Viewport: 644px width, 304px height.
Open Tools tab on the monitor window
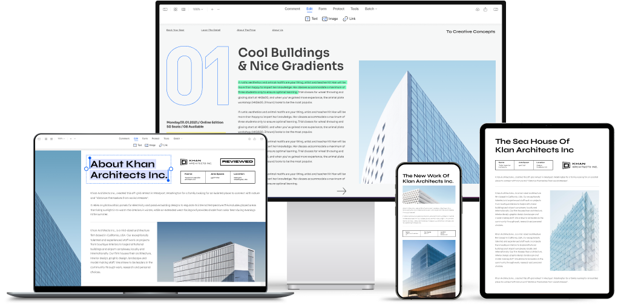click(x=355, y=8)
